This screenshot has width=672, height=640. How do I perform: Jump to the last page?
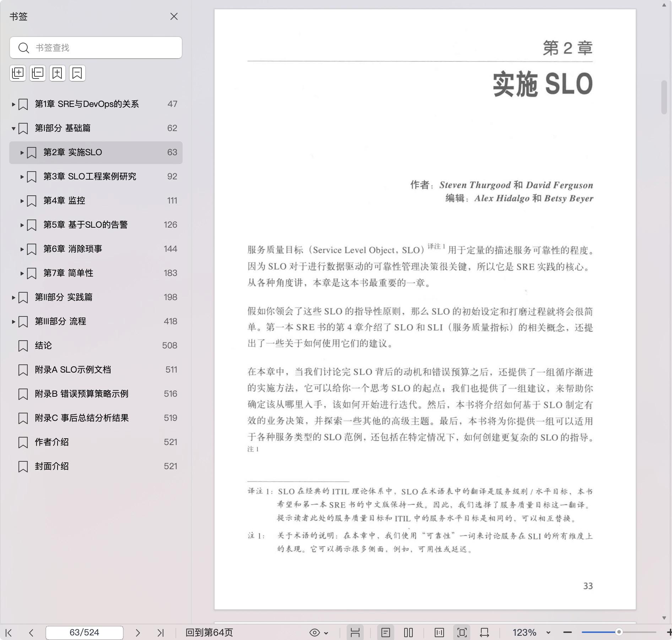161,633
